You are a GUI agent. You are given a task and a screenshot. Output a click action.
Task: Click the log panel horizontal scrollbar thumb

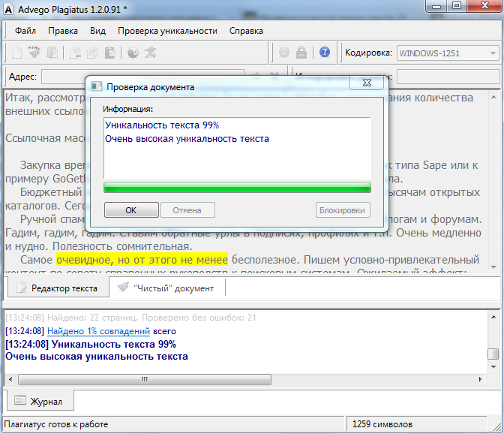coord(145,379)
